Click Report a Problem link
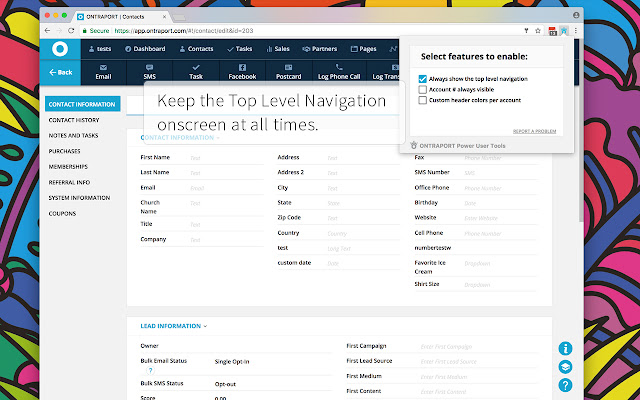Screen dimensions: 640x400 click(x=534, y=131)
